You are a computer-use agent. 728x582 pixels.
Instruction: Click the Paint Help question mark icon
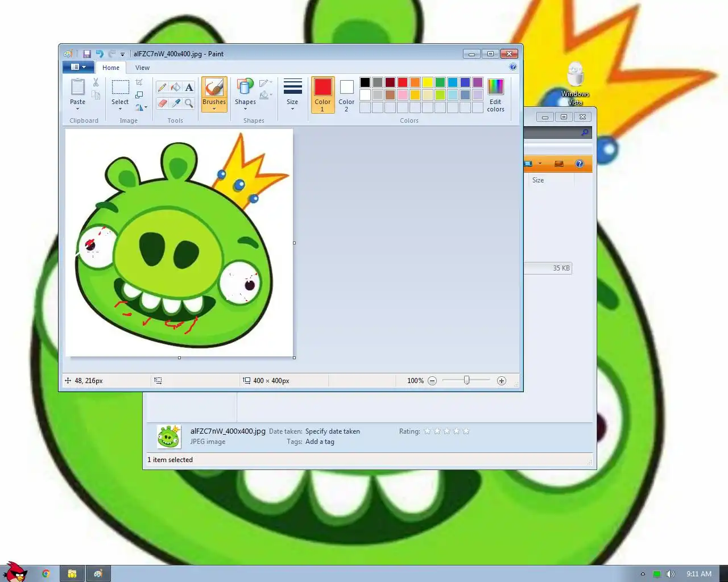click(513, 67)
